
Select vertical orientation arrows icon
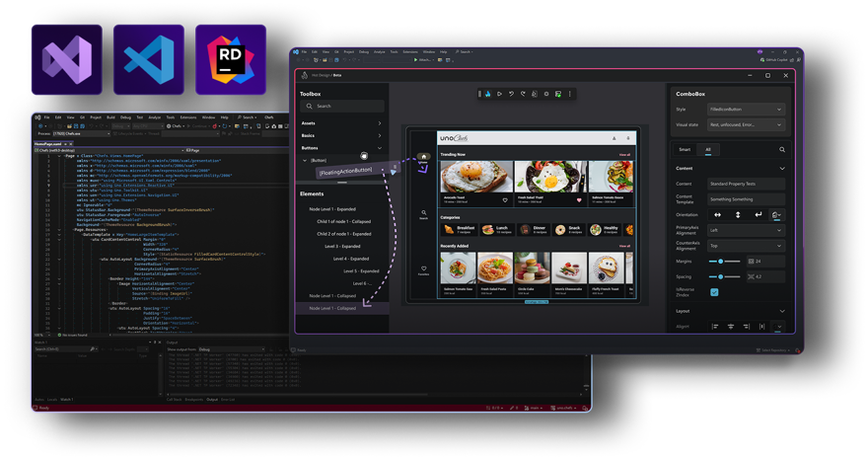coord(738,214)
